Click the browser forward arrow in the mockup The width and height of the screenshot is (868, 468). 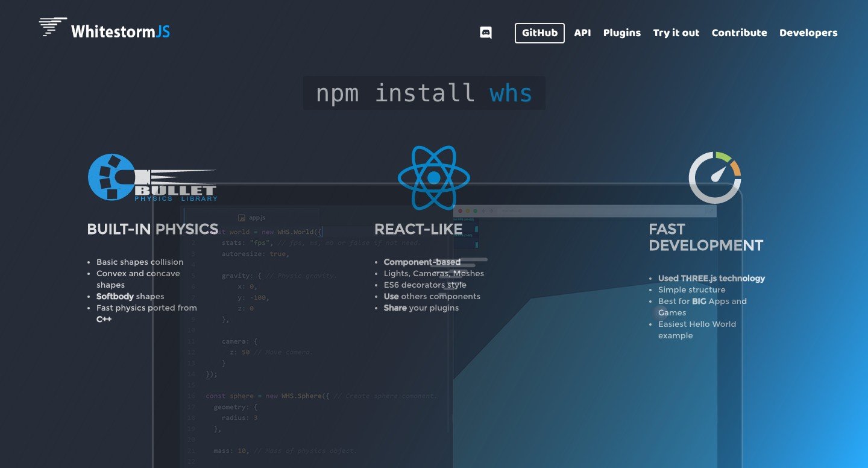(x=490, y=211)
